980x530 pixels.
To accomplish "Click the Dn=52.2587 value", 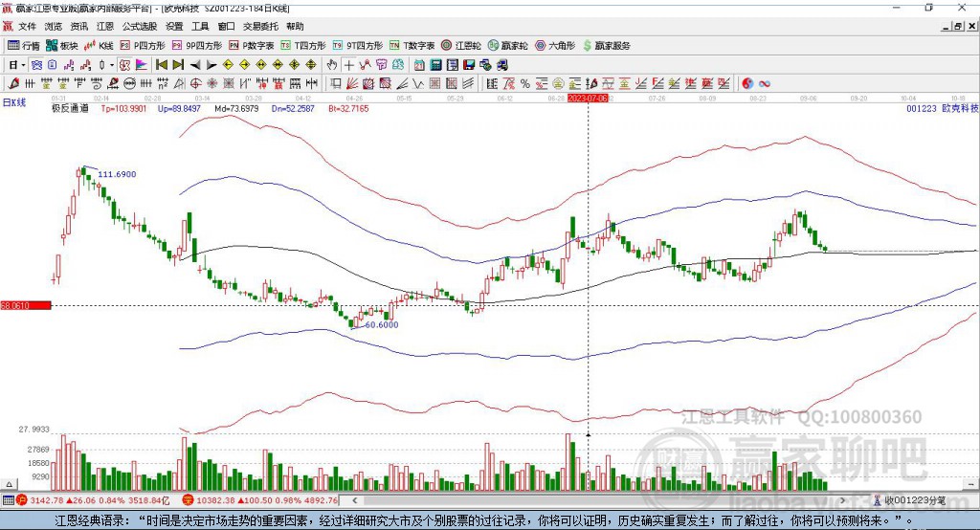I will coord(293,108).
